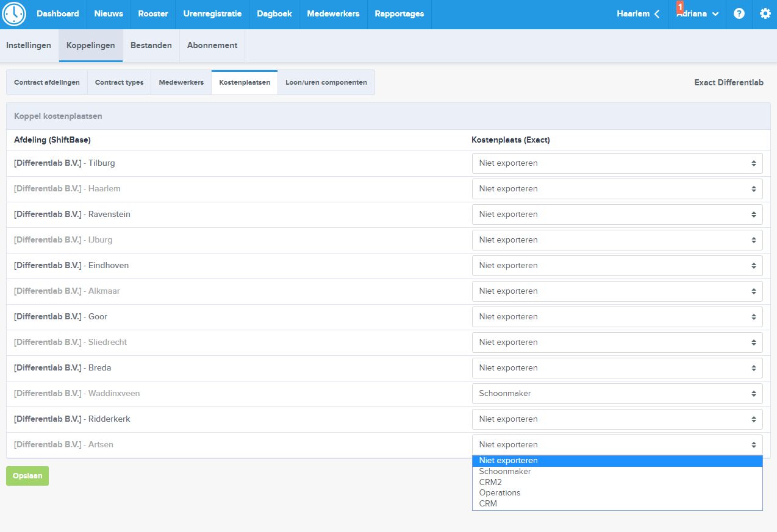777x532 pixels.
Task: Choose Niet exporteren in the open list
Action: (x=617, y=461)
